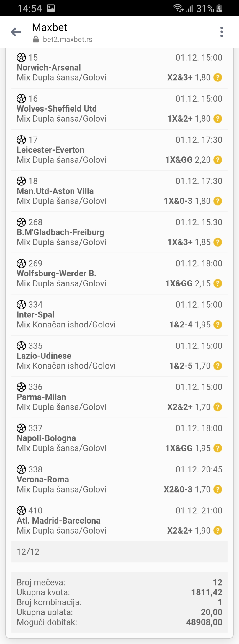Tap the picture notification icon in status bar
Viewport: 239px width, 644px height.
[51, 8]
